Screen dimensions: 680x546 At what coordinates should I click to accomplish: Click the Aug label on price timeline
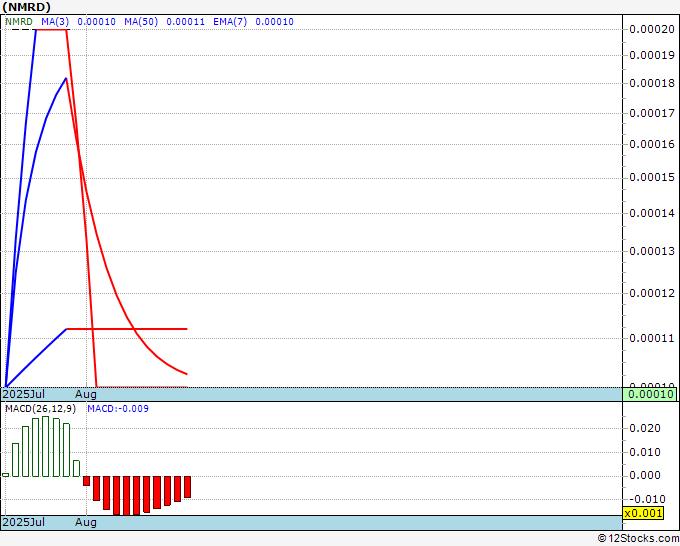[86, 394]
